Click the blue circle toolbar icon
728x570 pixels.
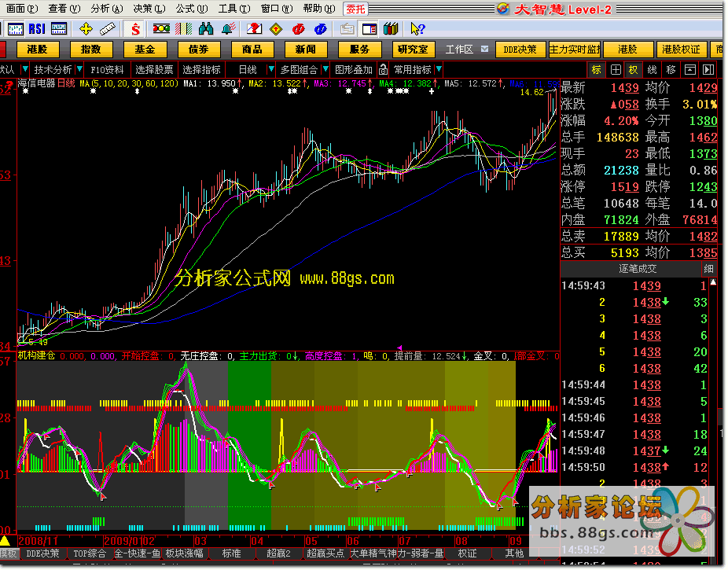coord(320,29)
